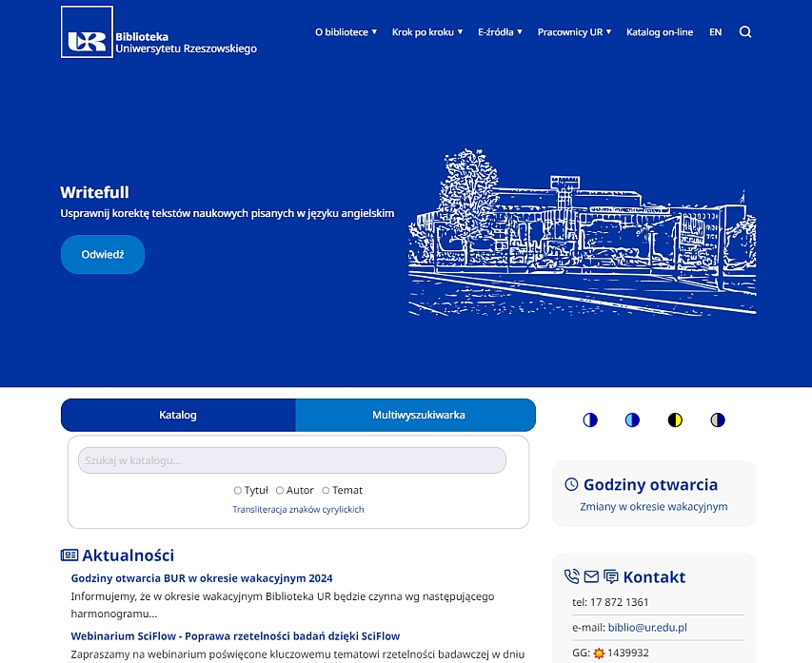The image size is (812, 663).
Task: Expand the O bibliotece menu
Action: click(x=346, y=32)
